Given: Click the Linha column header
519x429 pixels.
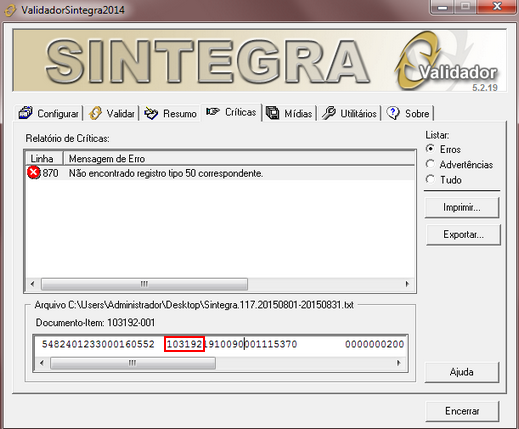Looking at the screenshot, I should coord(43,158).
